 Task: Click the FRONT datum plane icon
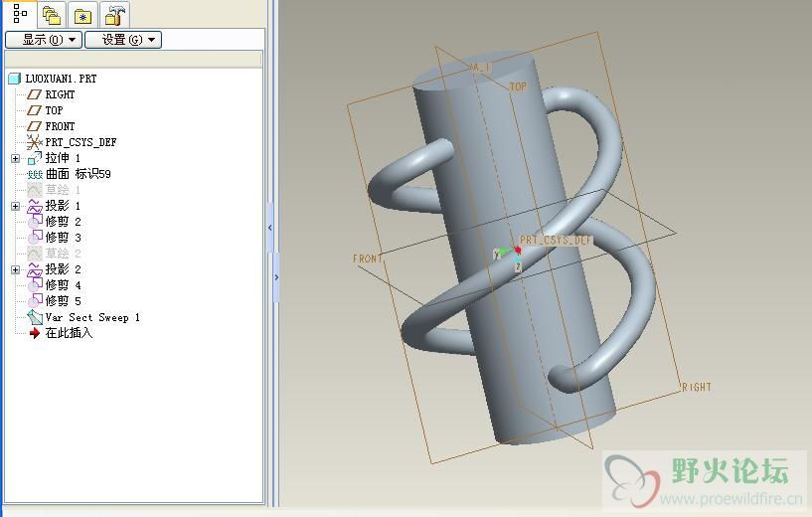34,126
